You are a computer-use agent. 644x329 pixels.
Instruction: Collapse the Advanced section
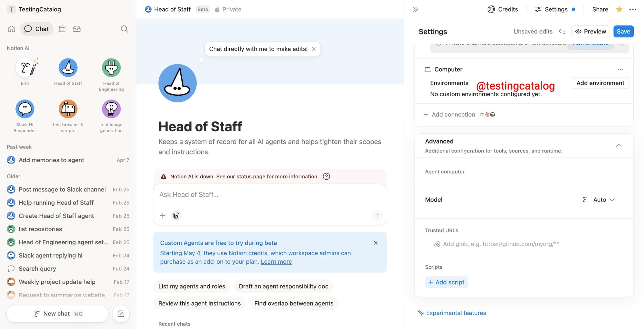[619, 146]
